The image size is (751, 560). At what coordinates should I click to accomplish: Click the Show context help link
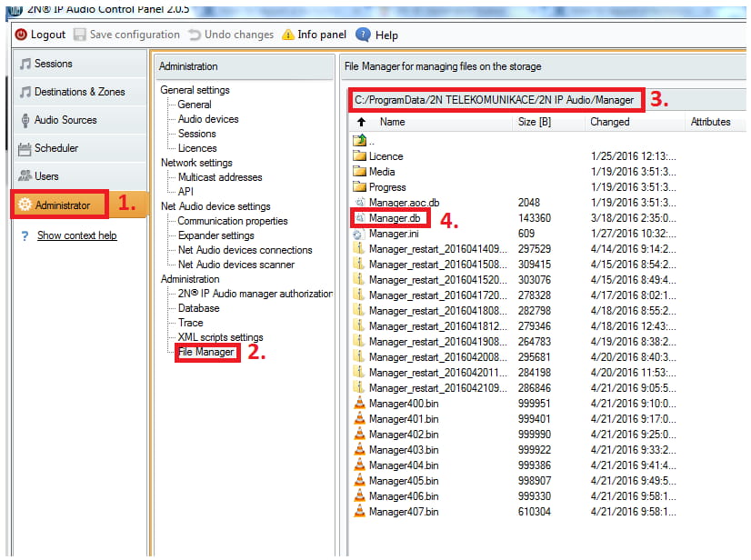[x=77, y=235]
